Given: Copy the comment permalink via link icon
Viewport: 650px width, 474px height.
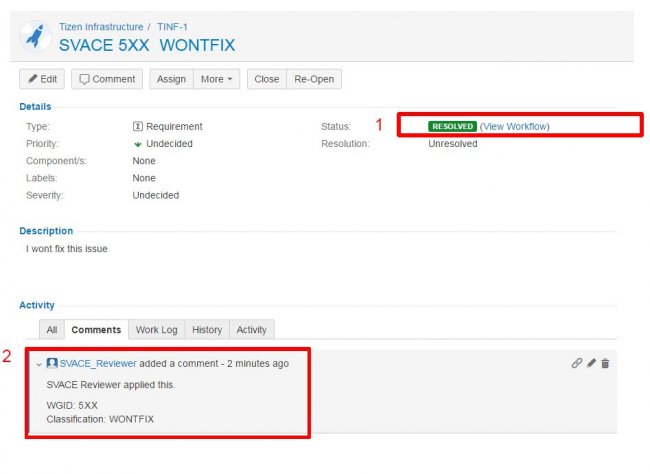Looking at the screenshot, I should [577, 363].
